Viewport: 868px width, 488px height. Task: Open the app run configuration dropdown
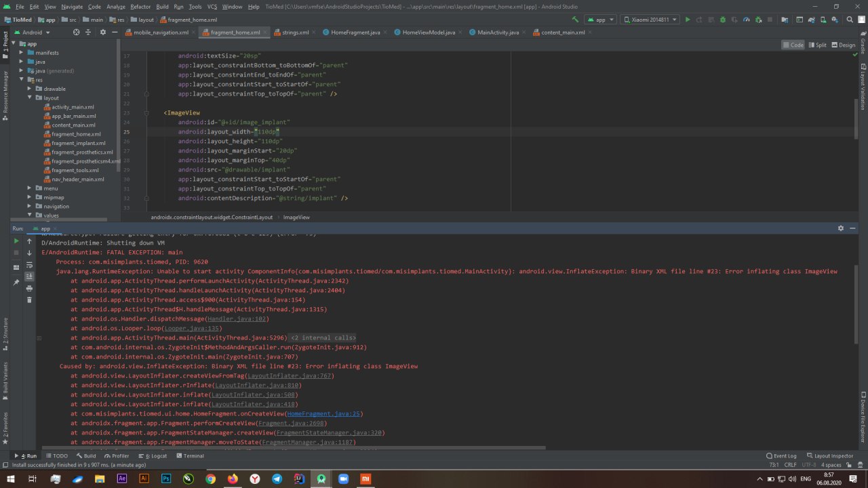tap(600, 20)
